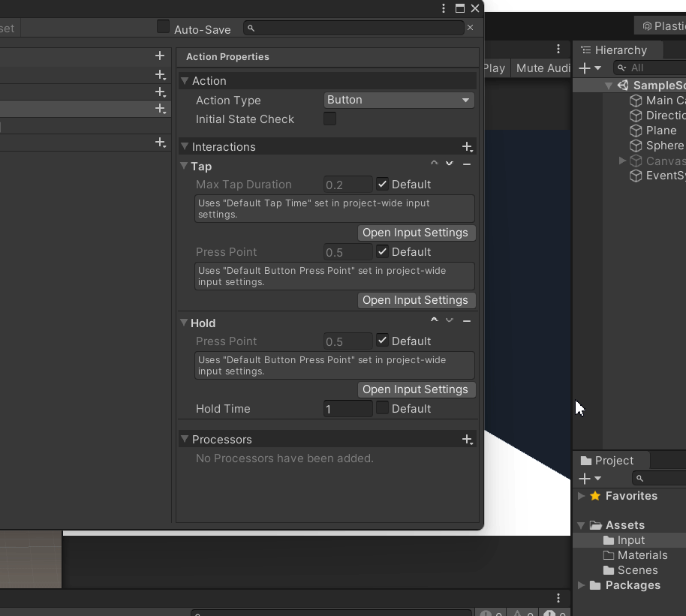Open the Console panel kebab menu

click(x=558, y=598)
